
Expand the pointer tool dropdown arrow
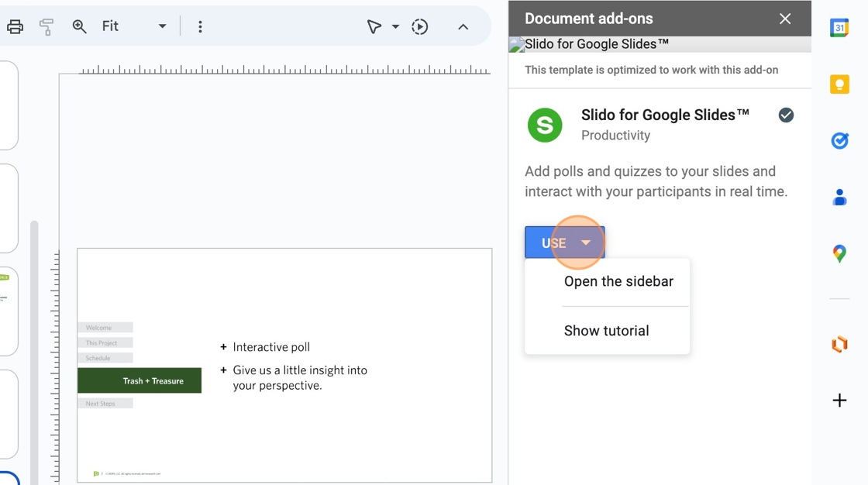[395, 27]
